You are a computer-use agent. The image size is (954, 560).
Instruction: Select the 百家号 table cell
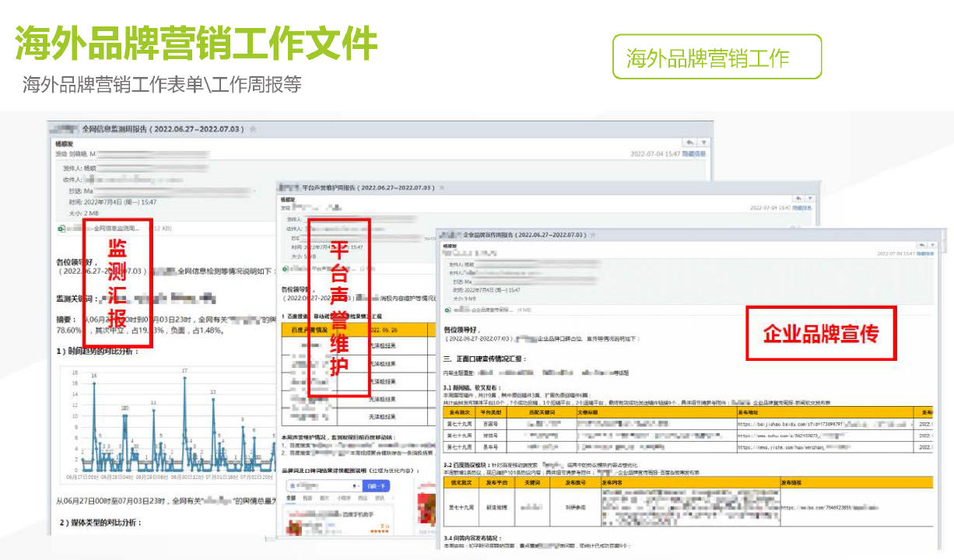[x=491, y=425]
